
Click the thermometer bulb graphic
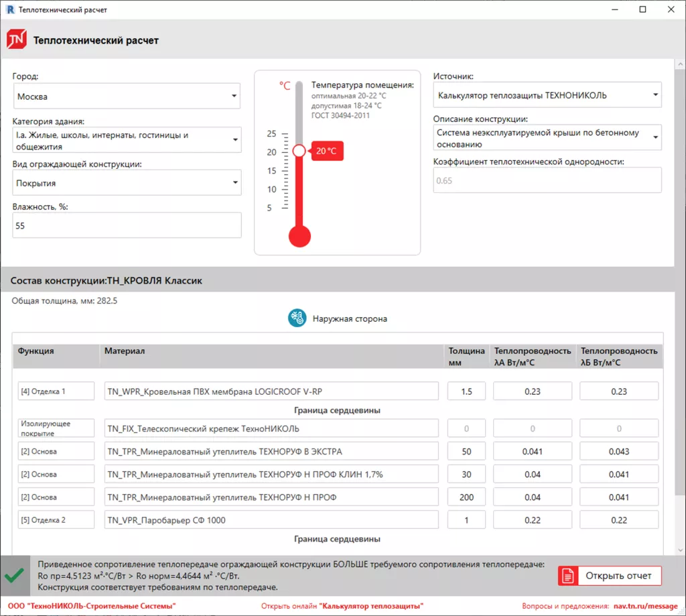tap(299, 236)
